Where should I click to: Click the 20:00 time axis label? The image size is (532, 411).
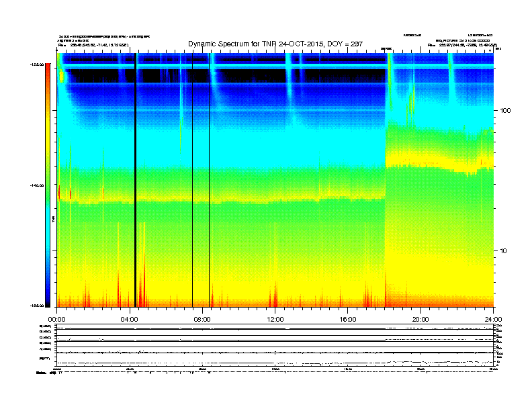420,320
